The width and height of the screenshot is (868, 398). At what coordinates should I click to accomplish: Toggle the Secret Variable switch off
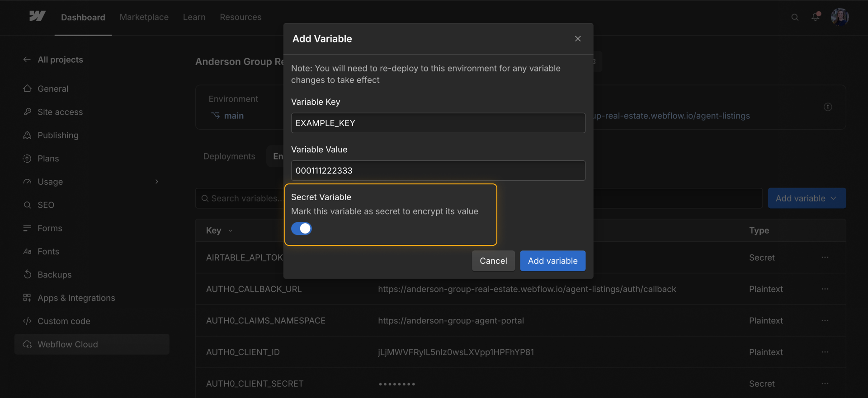pyautogui.click(x=302, y=229)
